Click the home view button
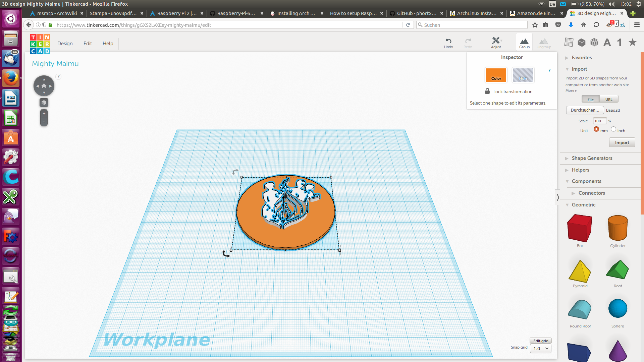Screen dimensions: 644x362 [x=44, y=86]
